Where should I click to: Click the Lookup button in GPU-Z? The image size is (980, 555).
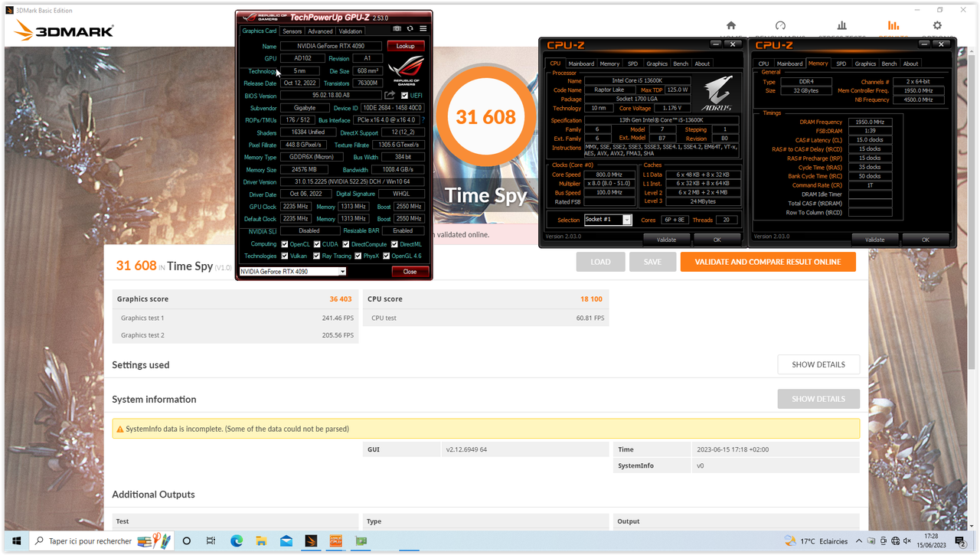click(405, 46)
